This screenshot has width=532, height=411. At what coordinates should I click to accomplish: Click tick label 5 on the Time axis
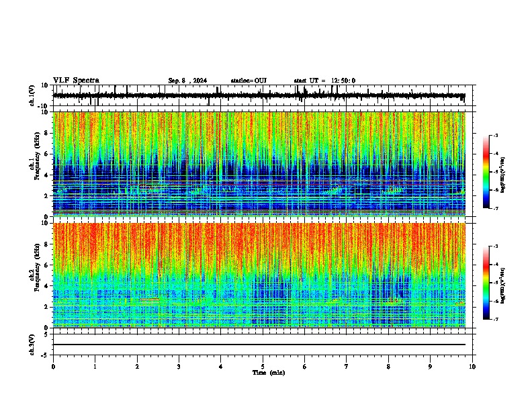pyautogui.click(x=263, y=367)
